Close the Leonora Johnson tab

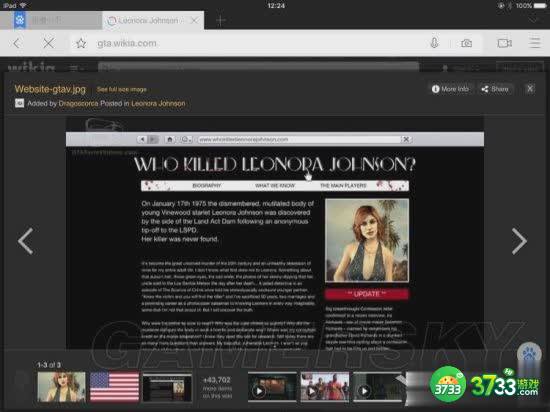194,21
